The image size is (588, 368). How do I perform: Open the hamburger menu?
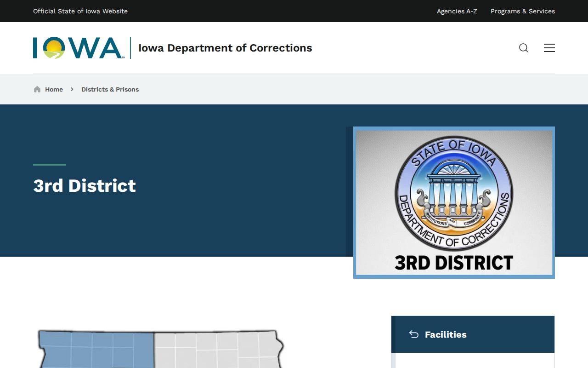tap(549, 48)
